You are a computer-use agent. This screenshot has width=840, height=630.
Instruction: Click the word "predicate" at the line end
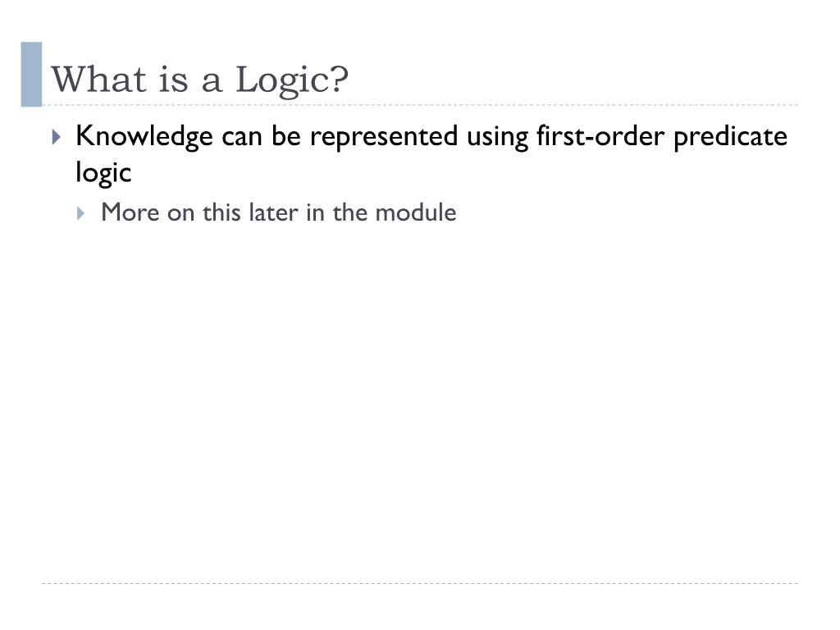[730, 137]
